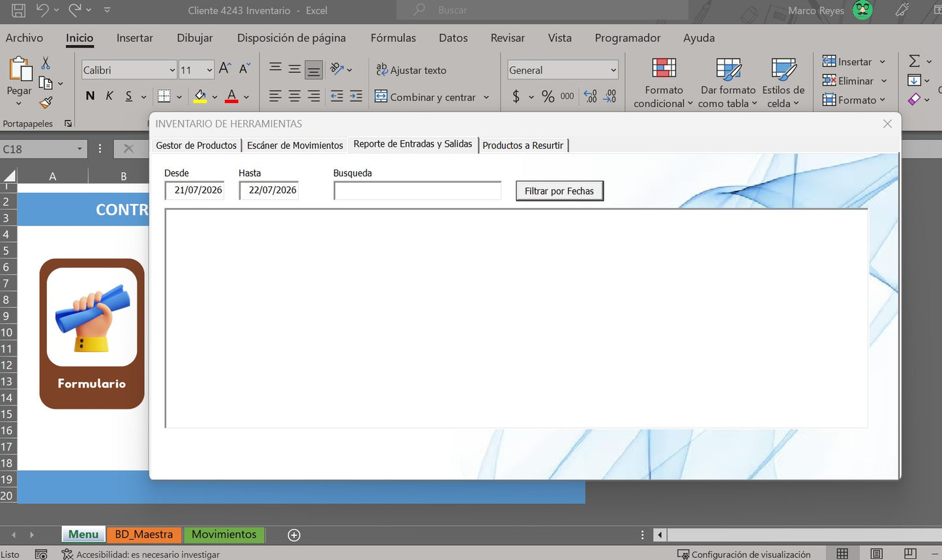942x560 pixels.
Task: Align text to top
Action: click(x=276, y=68)
